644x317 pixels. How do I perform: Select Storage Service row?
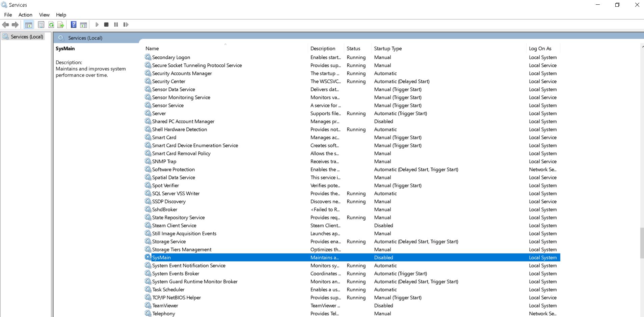pyautogui.click(x=352, y=241)
